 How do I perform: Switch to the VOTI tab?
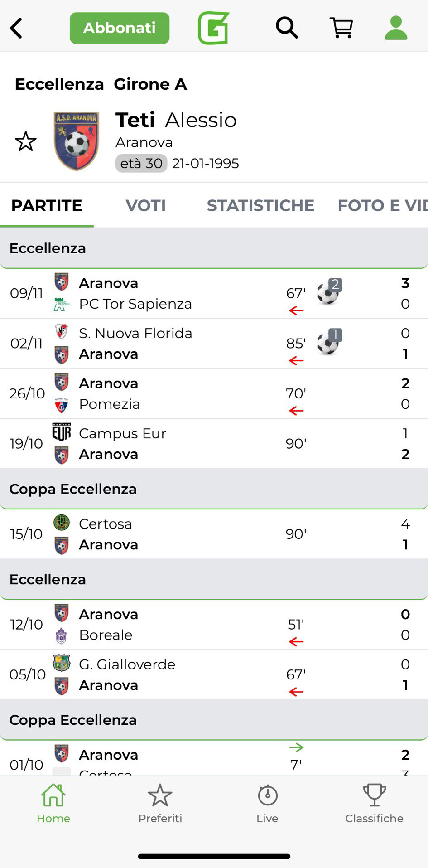pos(145,205)
